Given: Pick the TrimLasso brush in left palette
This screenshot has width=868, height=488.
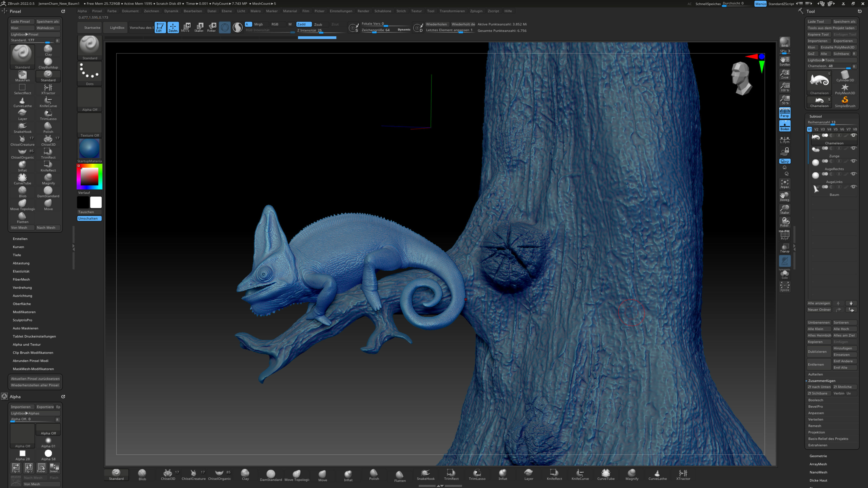Looking at the screenshot, I should 48,115.
